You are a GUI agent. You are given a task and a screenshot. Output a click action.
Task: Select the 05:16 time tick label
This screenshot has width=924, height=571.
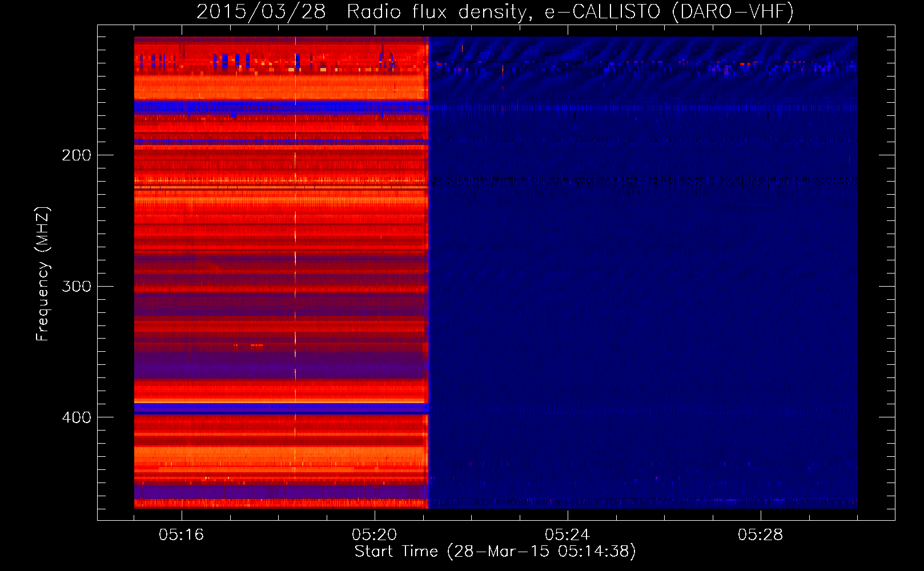pos(182,535)
